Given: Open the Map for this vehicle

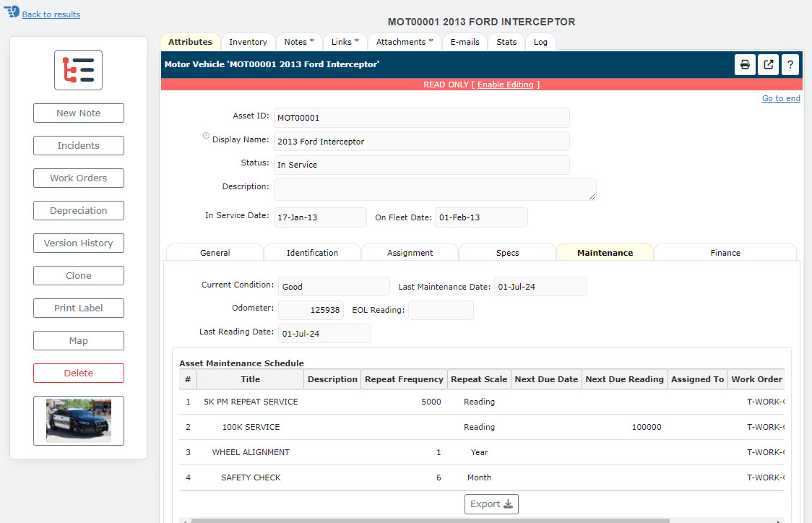Looking at the screenshot, I should tap(78, 340).
